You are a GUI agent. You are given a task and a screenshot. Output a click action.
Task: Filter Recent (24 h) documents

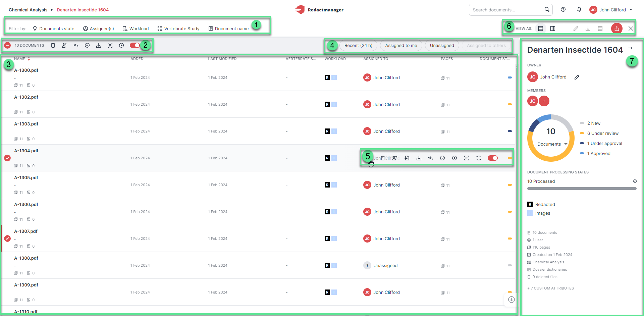coord(358,46)
